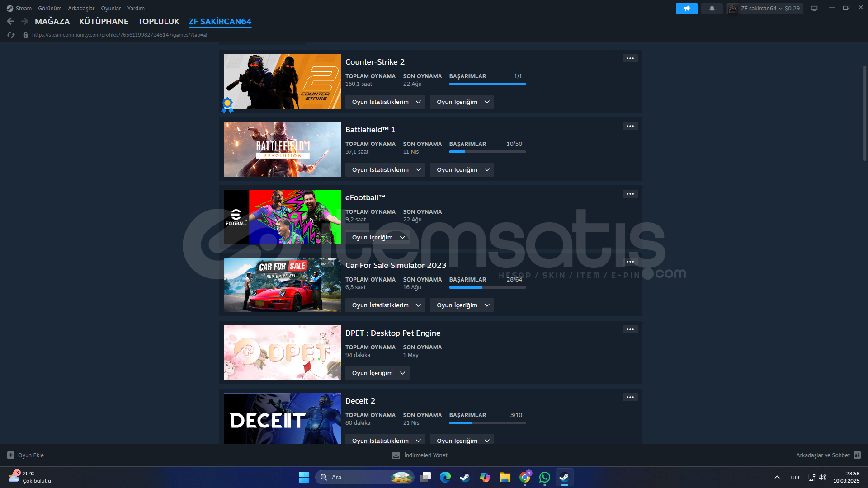The width and height of the screenshot is (868, 488).
Task: Open the weather widget on taskbar
Action: point(30,477)
